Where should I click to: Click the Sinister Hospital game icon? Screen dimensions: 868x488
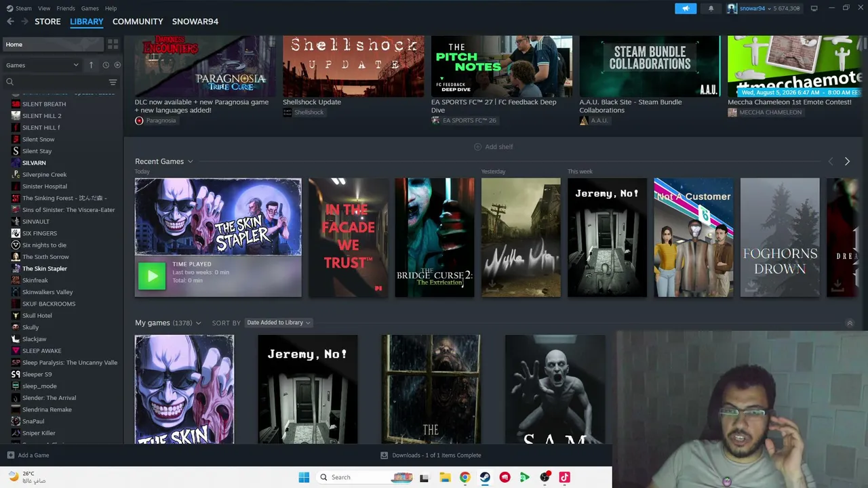coord(16,186)
